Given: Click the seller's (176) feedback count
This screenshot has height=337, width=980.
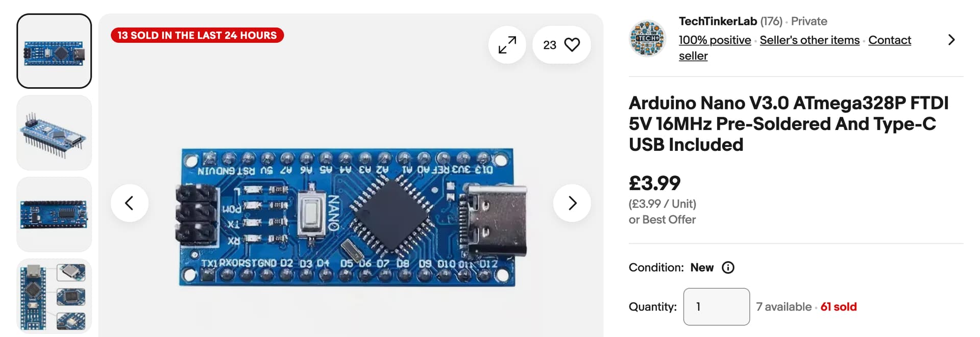Looking at the screenshot, I should tap(771, 21).
